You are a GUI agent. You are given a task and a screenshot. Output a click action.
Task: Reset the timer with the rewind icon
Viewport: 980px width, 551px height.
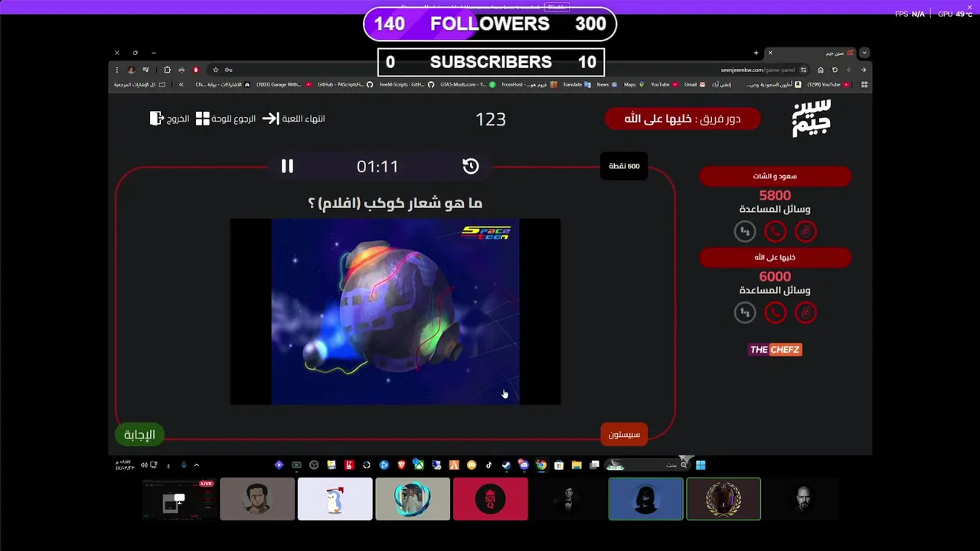[471, 166]
